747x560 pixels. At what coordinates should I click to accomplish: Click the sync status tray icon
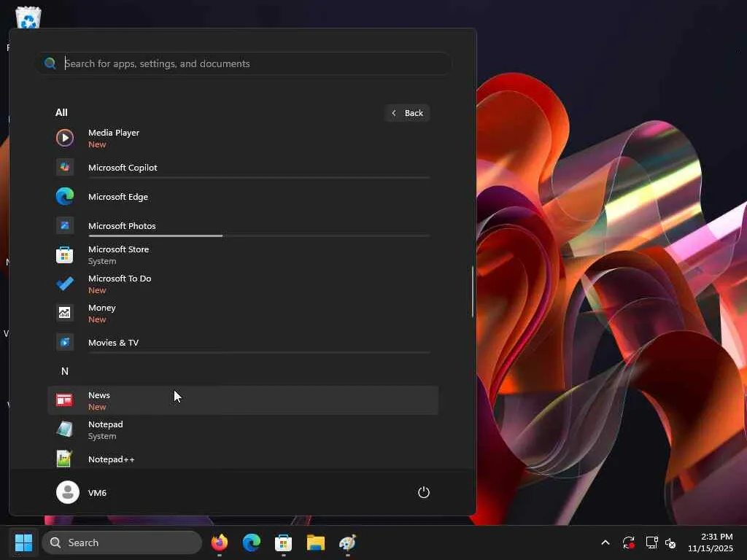[x=628, y=542]
